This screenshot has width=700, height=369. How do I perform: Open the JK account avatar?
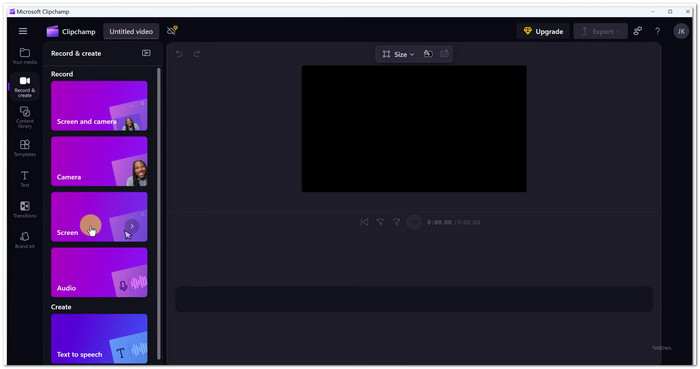point(681,31)
